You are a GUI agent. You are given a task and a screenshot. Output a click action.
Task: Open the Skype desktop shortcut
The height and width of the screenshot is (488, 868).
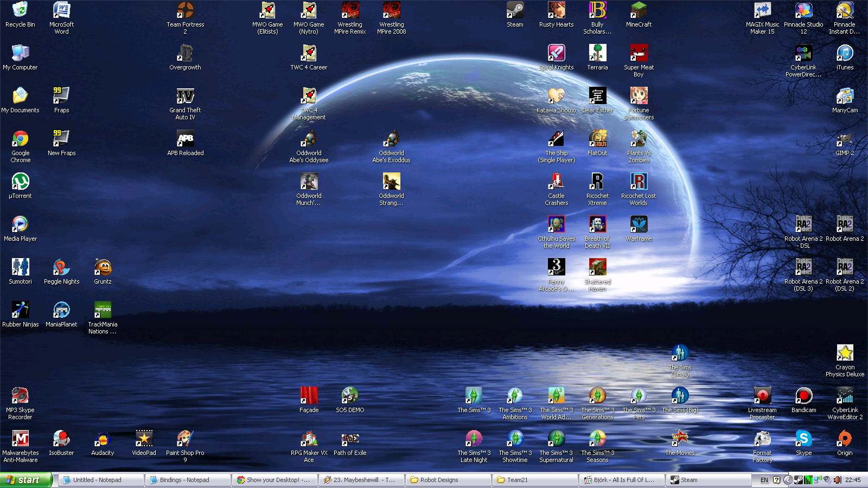click(x=803, y=439)
